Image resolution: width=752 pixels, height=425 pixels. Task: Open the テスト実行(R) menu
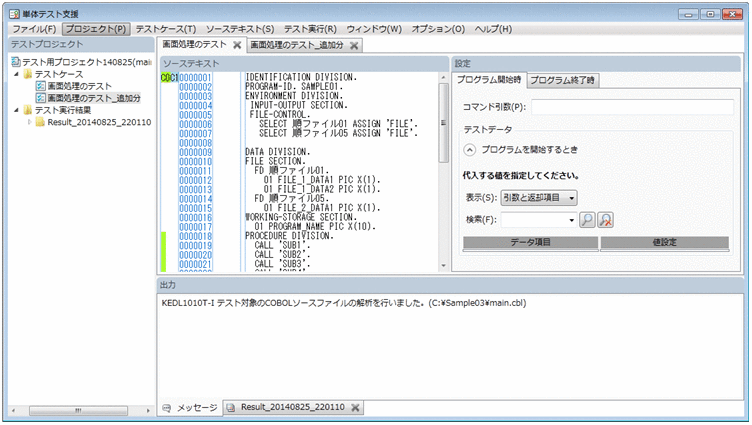310,29
